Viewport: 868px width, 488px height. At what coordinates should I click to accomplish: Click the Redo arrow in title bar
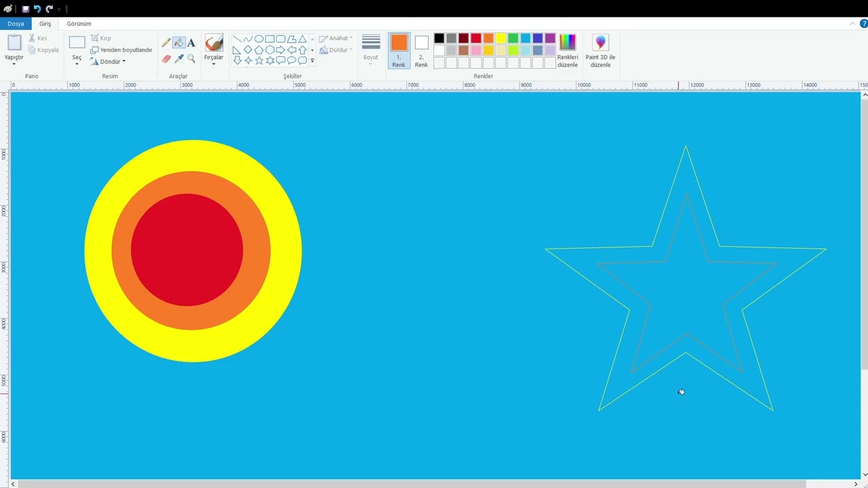49,9
